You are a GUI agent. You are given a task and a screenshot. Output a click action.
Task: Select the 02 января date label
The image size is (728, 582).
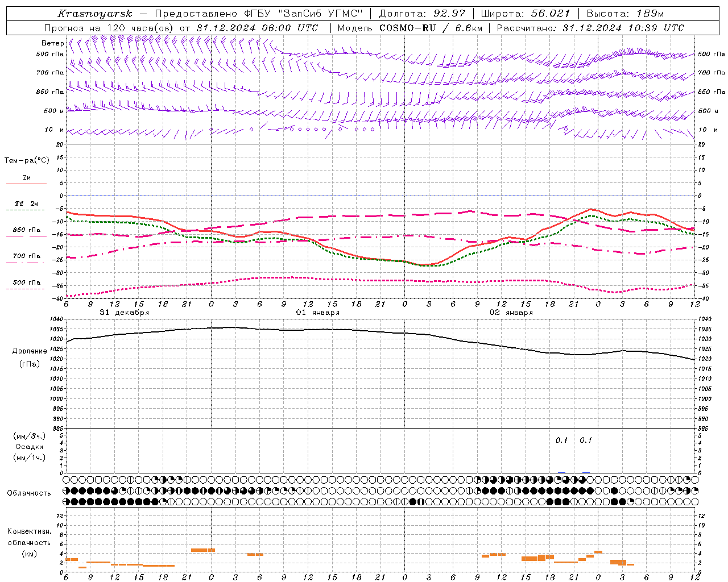(x=511, y=313)
